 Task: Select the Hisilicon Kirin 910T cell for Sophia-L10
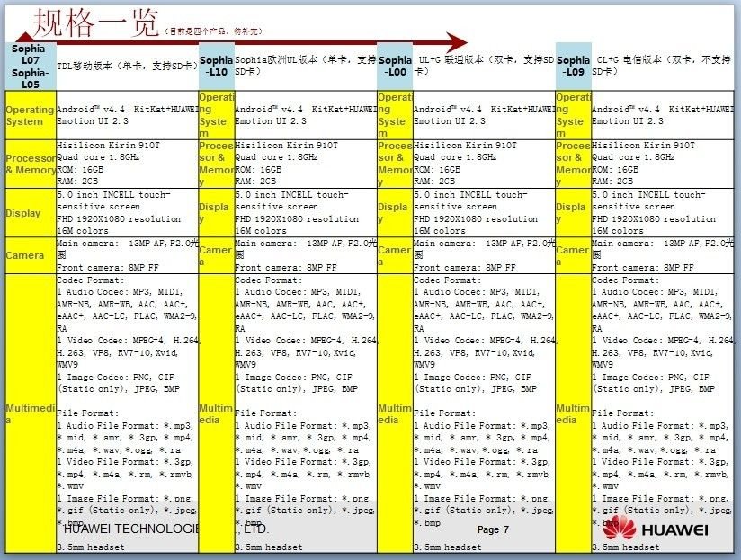[x=306, y=164]
